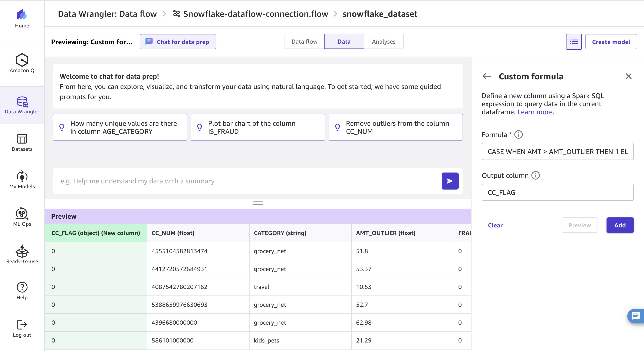Click the Preview button in formula panel

click(579, 225)
